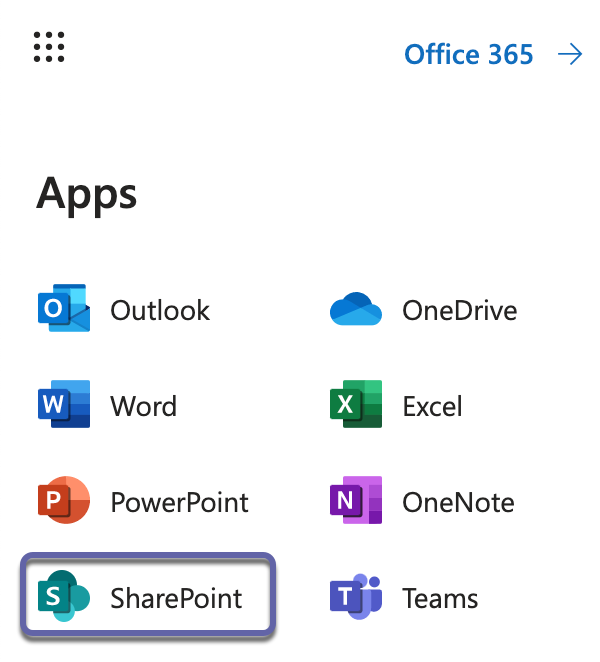Choose the Word app label
Screen dimensions: 600x662
[144, 406]
